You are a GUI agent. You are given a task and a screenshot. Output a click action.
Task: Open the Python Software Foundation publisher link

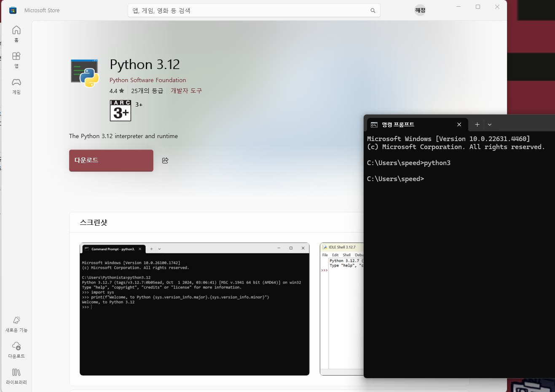(147, 80)
